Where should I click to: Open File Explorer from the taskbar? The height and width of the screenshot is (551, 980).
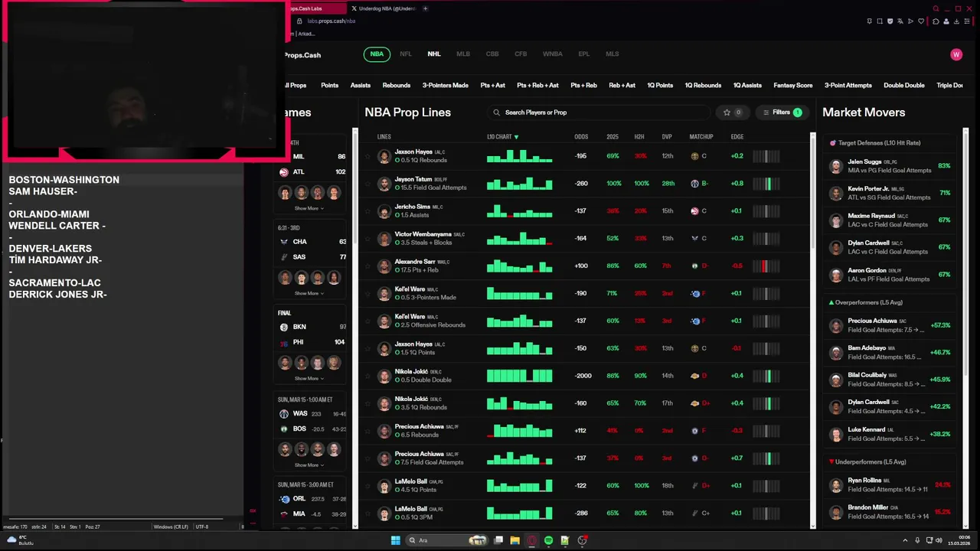[x=514, y=540]
